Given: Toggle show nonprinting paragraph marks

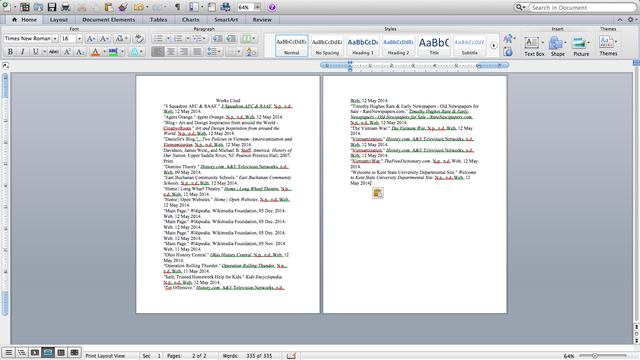Looking at the screenshot, I should [x=177, y=7].
